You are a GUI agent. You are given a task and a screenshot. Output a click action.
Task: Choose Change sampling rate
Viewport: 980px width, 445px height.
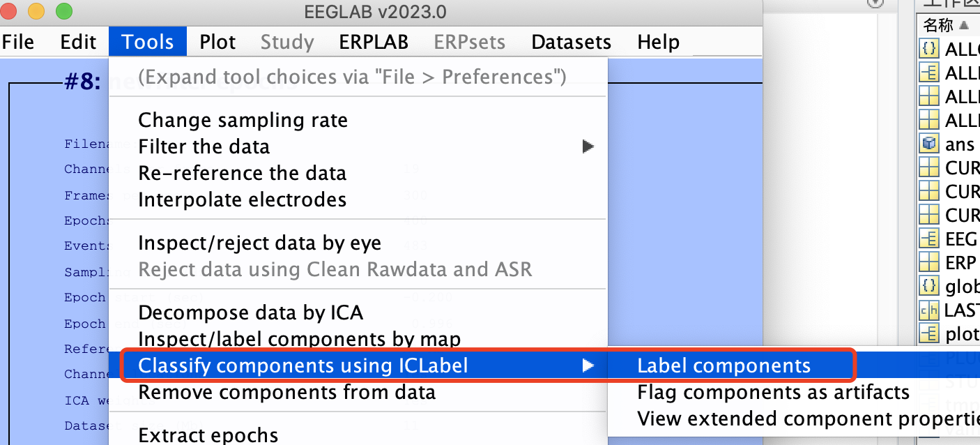click(x=243, y=120)
